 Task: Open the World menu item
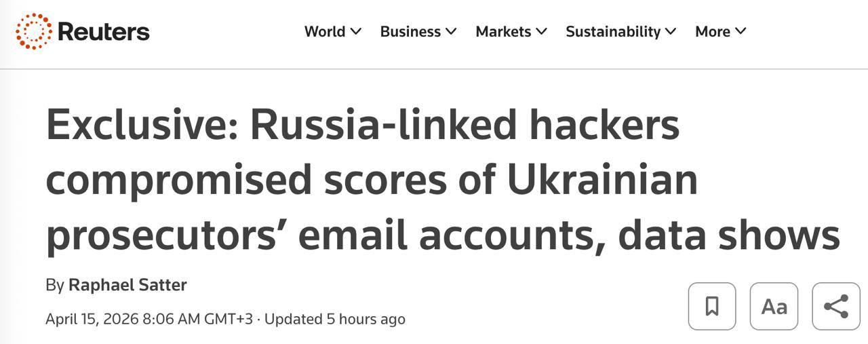(325, 32)
